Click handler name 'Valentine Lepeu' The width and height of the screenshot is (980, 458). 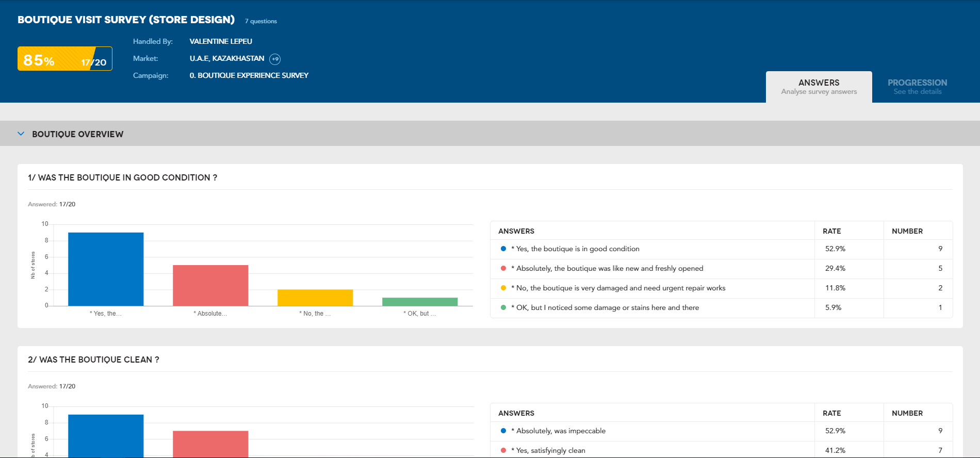[x=221, y=41]
